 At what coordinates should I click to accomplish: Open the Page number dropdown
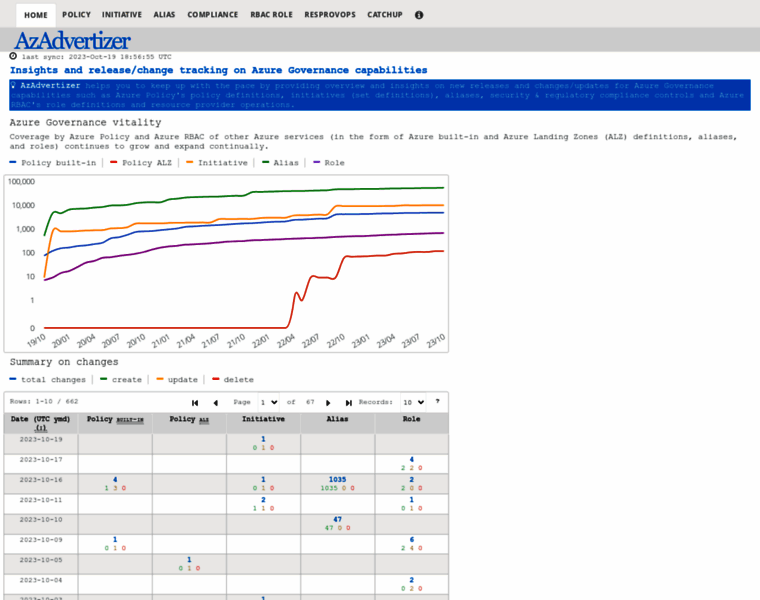[269, 402]
